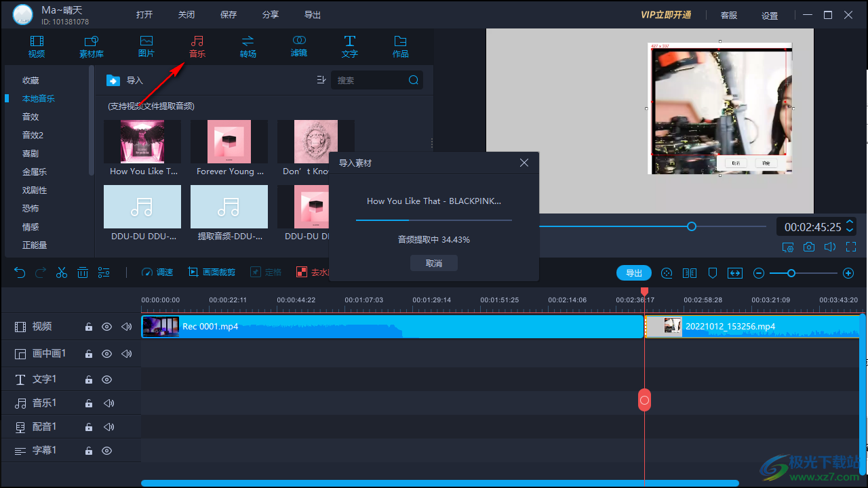Screen dimensions: 868x488
Task: Zoom in the timeline with plus icon
Action: (848, 273)
